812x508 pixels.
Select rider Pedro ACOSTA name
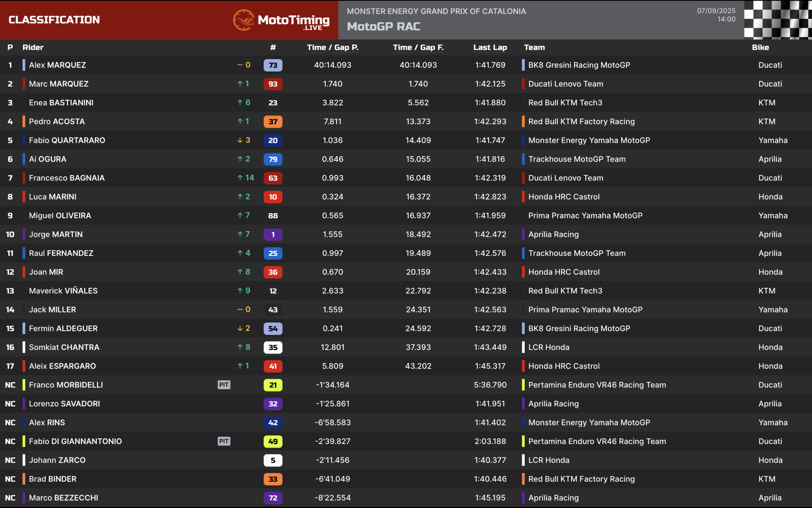(x=57, y=121)
